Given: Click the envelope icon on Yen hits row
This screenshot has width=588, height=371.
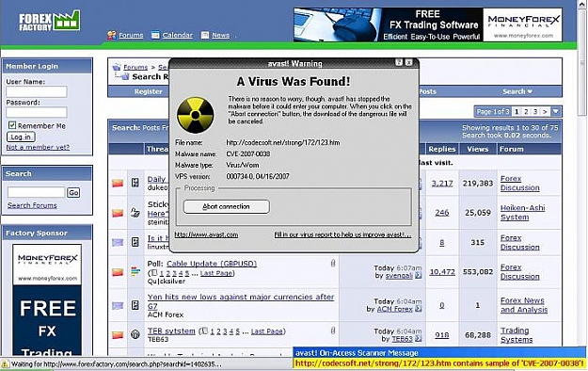Looking at the screenshot, I should point(118,306).
